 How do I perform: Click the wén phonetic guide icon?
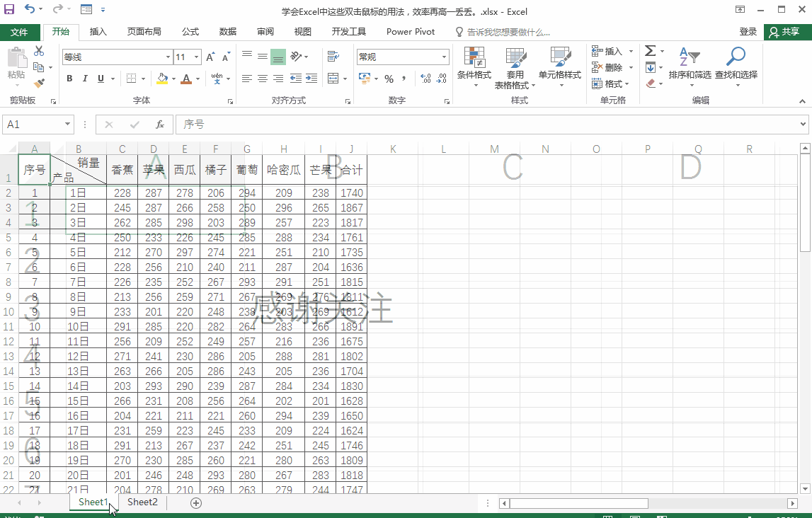click(x=217, y=78)
